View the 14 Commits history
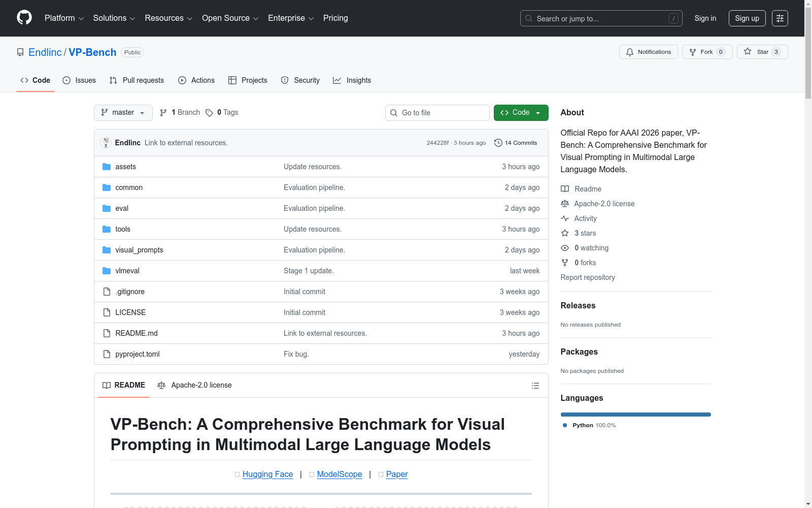The image size is (812, 508). 516,143
